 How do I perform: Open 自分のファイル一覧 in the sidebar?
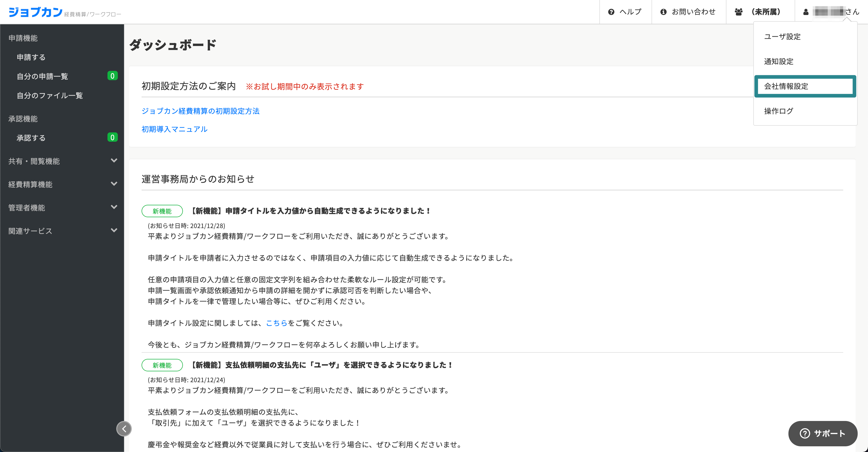click(50, 95)
